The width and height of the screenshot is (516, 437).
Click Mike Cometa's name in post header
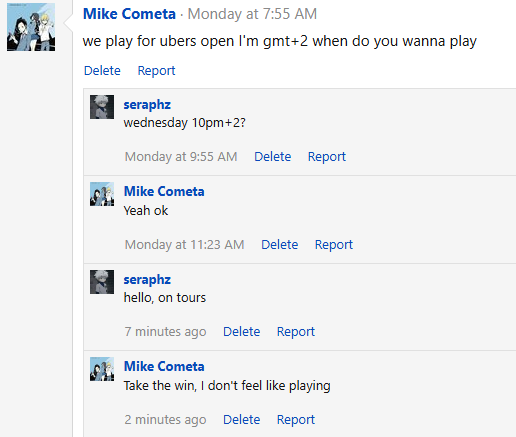(129, 14)
